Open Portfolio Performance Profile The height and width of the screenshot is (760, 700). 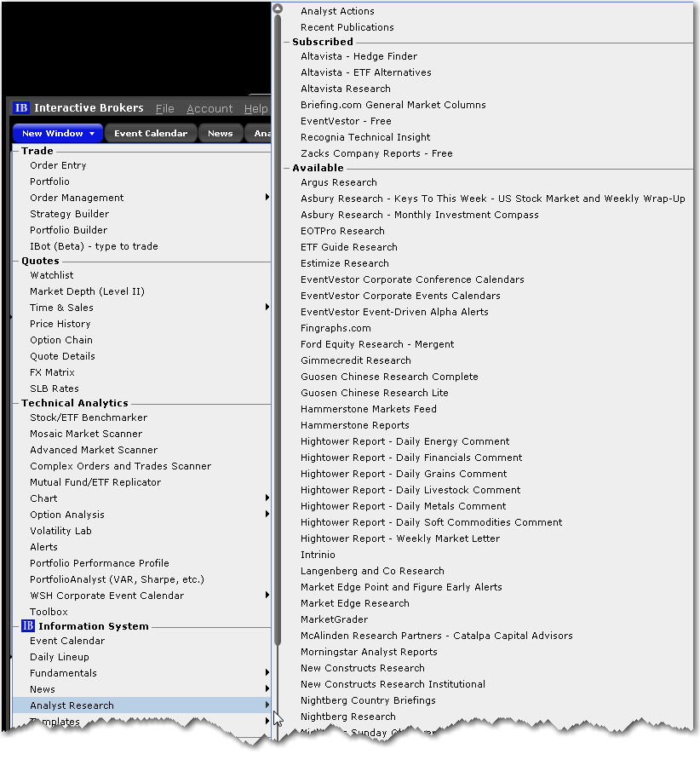point(100,563)
